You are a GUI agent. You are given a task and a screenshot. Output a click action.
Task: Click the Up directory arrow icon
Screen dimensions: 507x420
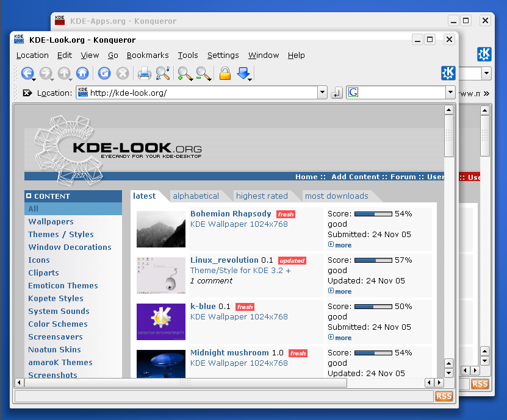tap(64, 73)
